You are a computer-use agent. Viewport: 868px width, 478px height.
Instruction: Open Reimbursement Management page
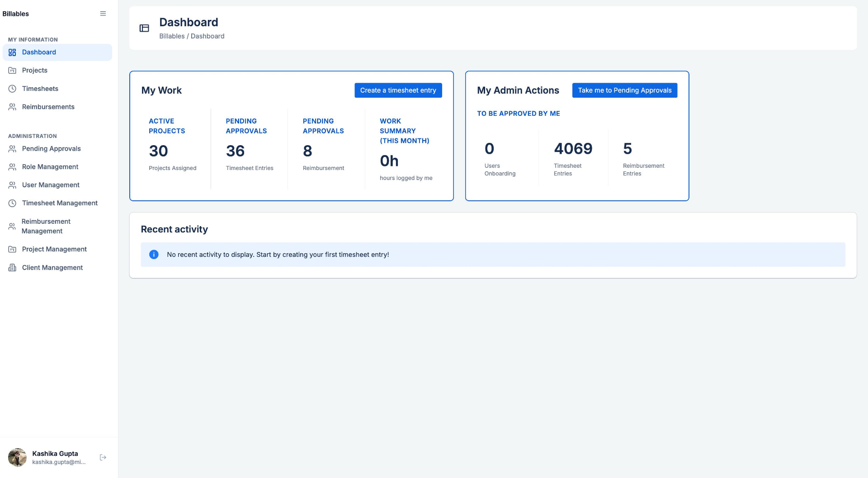click(x=57, y=226)
